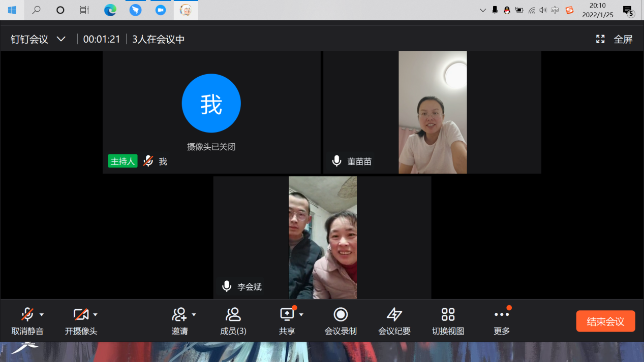Click the meeting timer 00:01:21
Viewport: 644px width, 362px height.
102,39
